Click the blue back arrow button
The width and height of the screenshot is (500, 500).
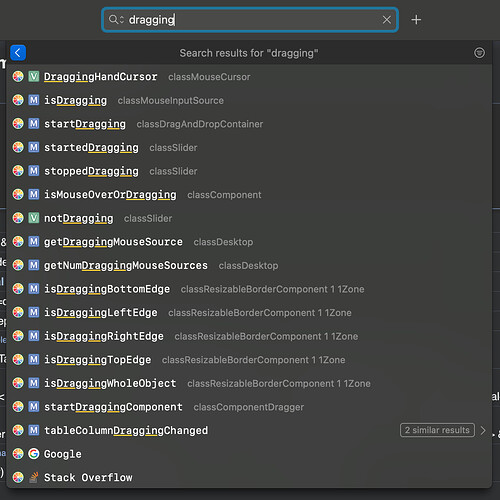[18, 53]
